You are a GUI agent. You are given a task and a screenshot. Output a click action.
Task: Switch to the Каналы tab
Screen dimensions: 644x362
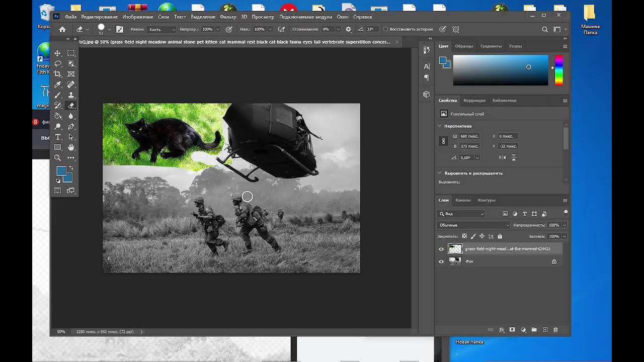pos(463,200)
